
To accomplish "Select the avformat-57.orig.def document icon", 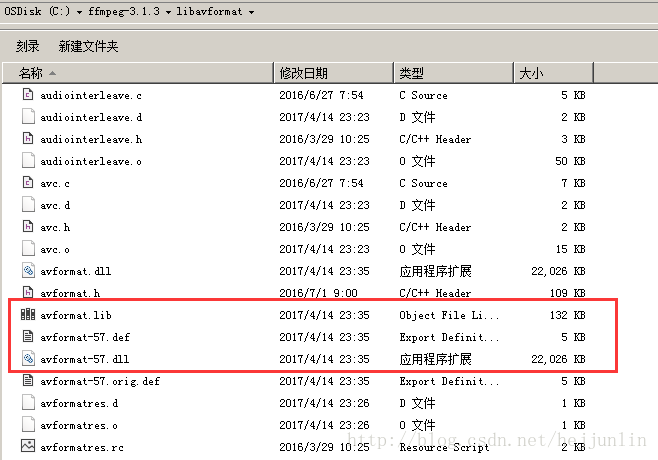I will [28, 381].
